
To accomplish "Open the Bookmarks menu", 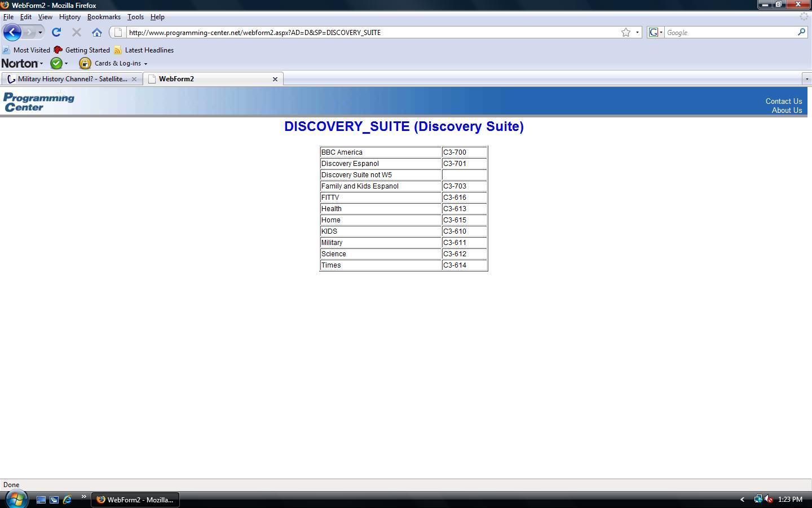I will coord(104,17).
